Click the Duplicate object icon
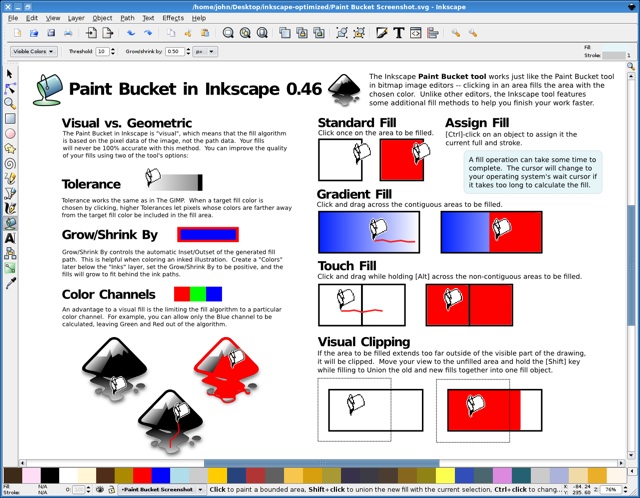The height and width of the screenshot is (498, 640). [285, 33]
